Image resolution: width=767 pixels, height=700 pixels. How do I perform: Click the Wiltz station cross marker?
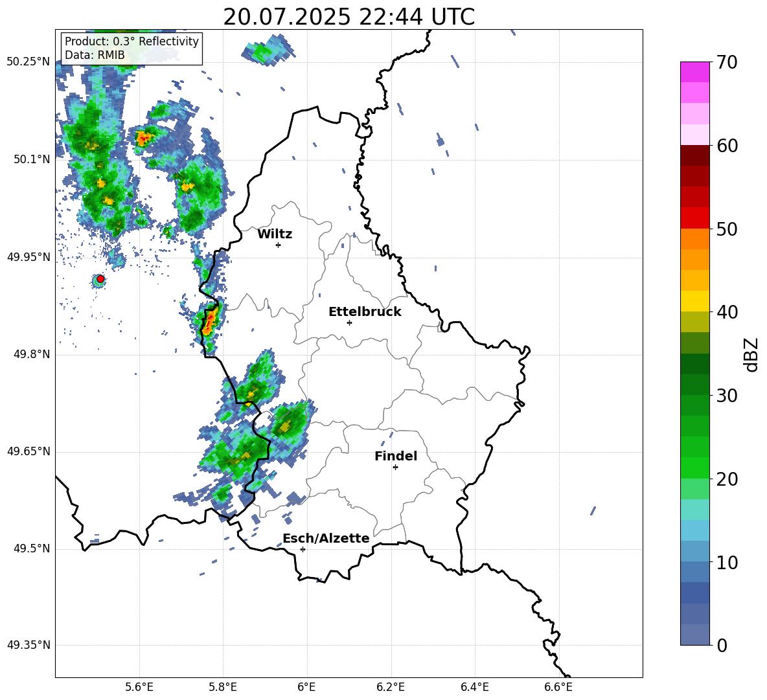pos(279,245)
